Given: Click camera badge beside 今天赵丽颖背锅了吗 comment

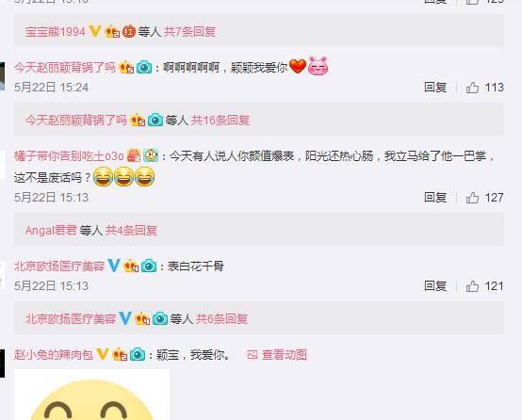Looking at the screenshot, I should point(144,67).
